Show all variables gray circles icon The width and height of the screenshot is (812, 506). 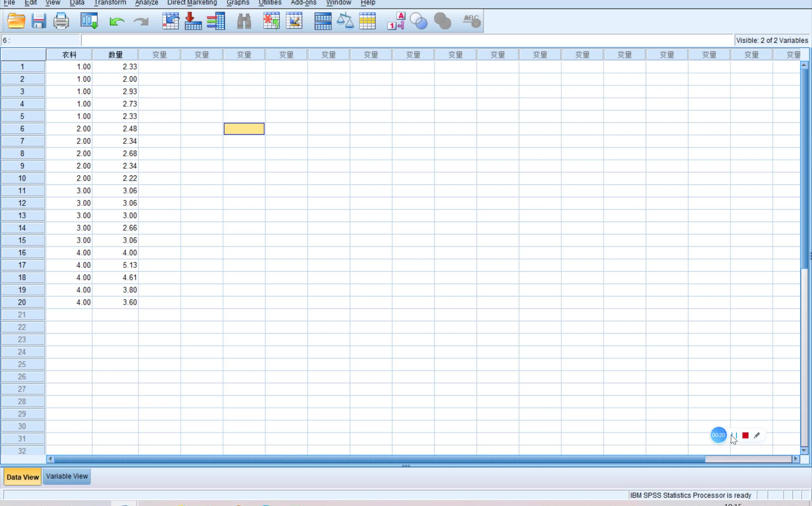(x=442, y=21)
